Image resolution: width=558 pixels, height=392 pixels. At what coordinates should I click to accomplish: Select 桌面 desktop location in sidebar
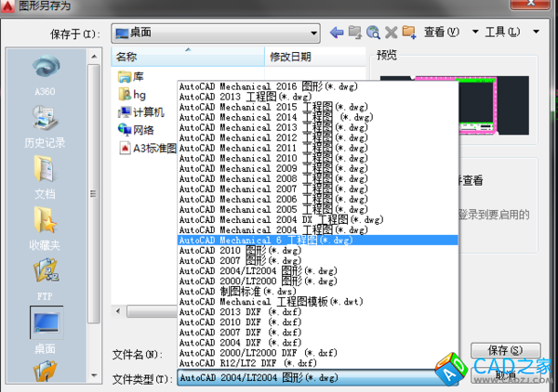pos(46,331)
